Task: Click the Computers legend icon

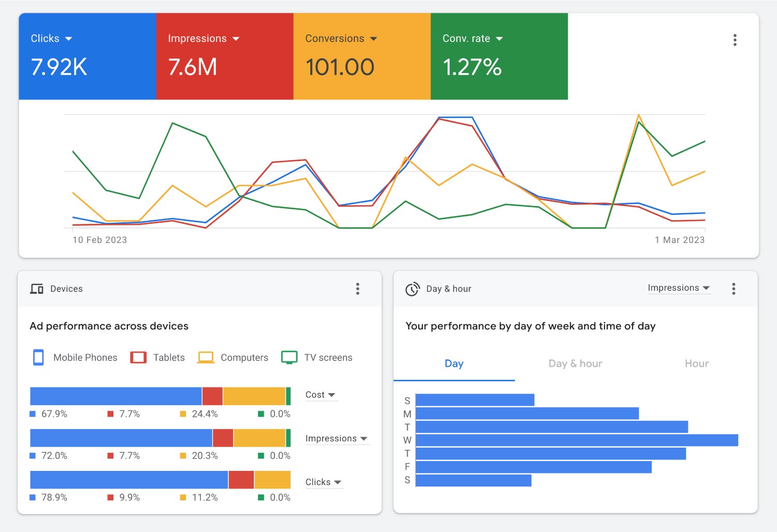Action: (206, 357)
